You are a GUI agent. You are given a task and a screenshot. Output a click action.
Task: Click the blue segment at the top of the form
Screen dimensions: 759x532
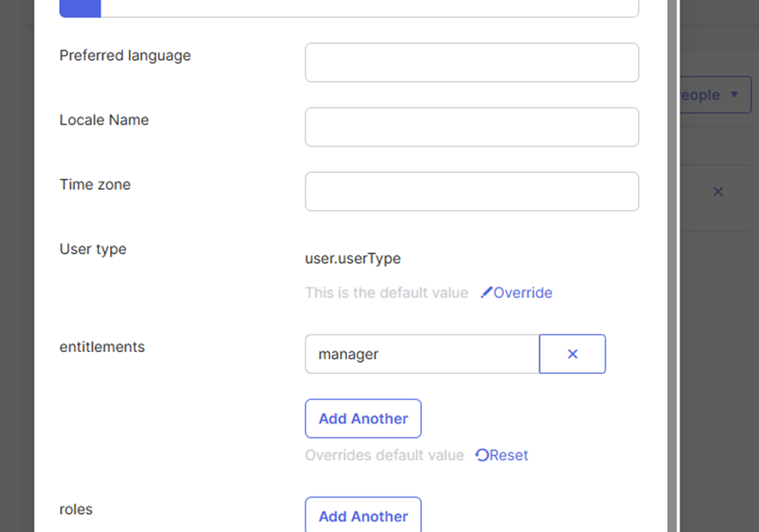(x=80, y=8)
